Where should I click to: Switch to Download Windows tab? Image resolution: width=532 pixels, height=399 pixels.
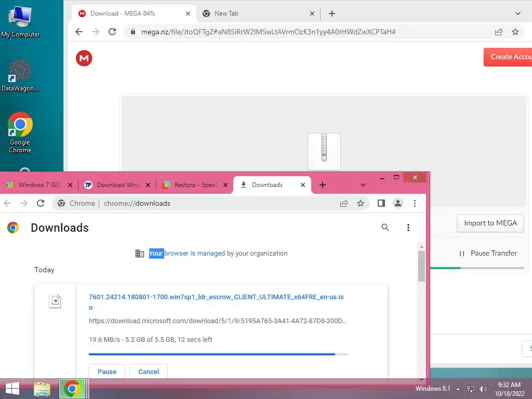tap(117, 185)
